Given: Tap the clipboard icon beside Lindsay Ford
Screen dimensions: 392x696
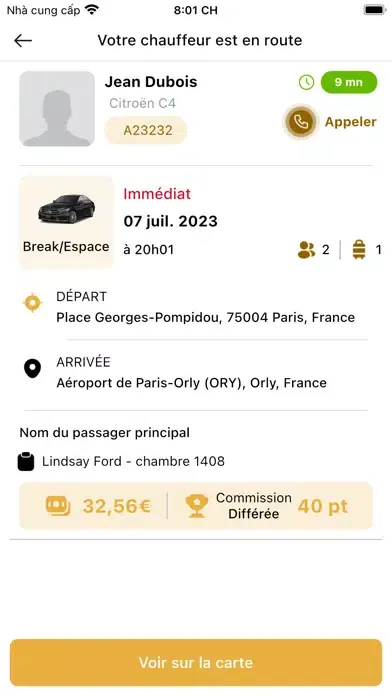Looking at the screenshot, I should tap(26, 461).
